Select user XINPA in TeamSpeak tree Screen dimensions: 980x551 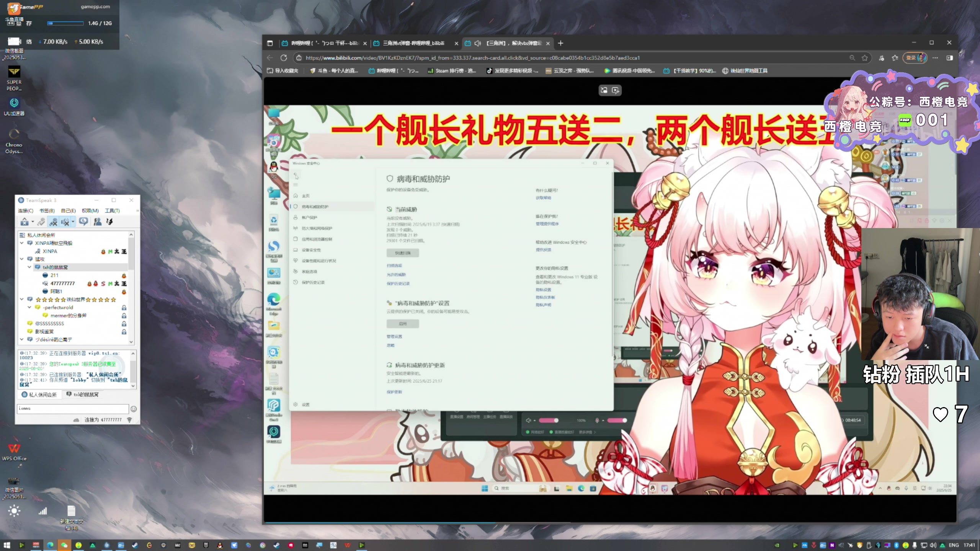(50, 251)
